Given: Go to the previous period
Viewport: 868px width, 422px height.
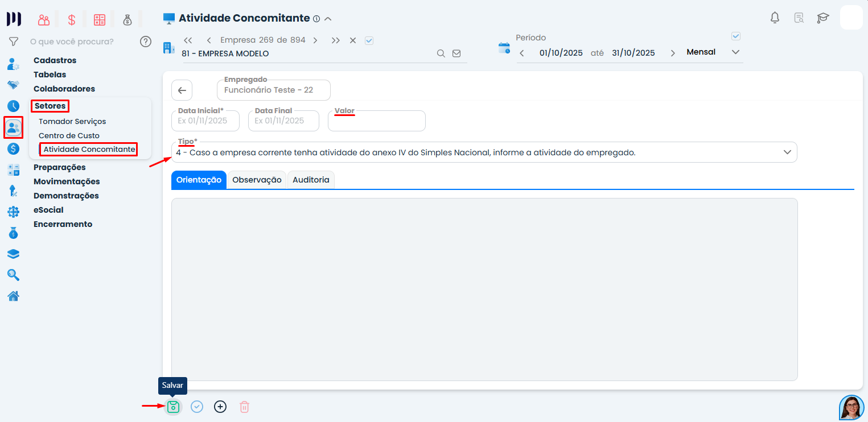Looking at the screenshot, I should (x=521, y=53).
